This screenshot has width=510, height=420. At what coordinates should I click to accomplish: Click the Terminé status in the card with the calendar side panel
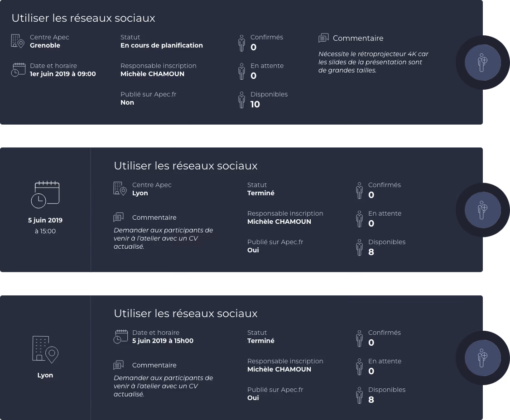(x=260, y=193)
